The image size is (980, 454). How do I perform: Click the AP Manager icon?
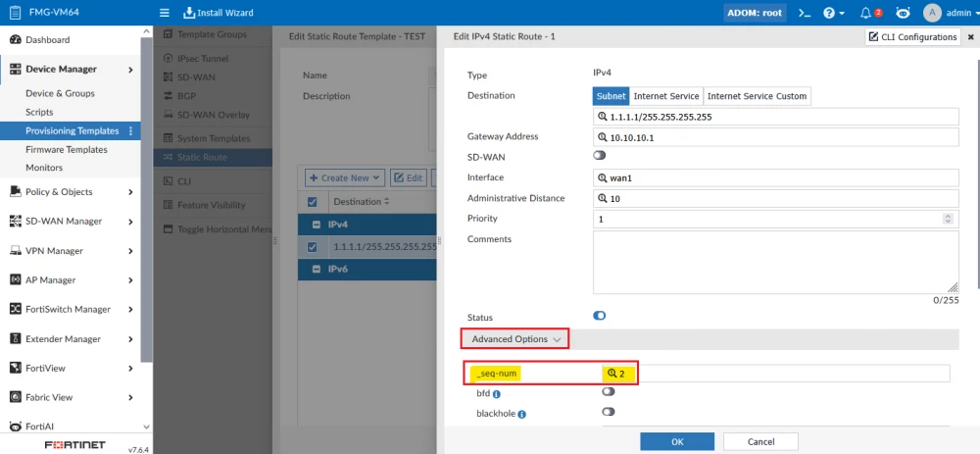pyautogui.click(x=15, y=280)
